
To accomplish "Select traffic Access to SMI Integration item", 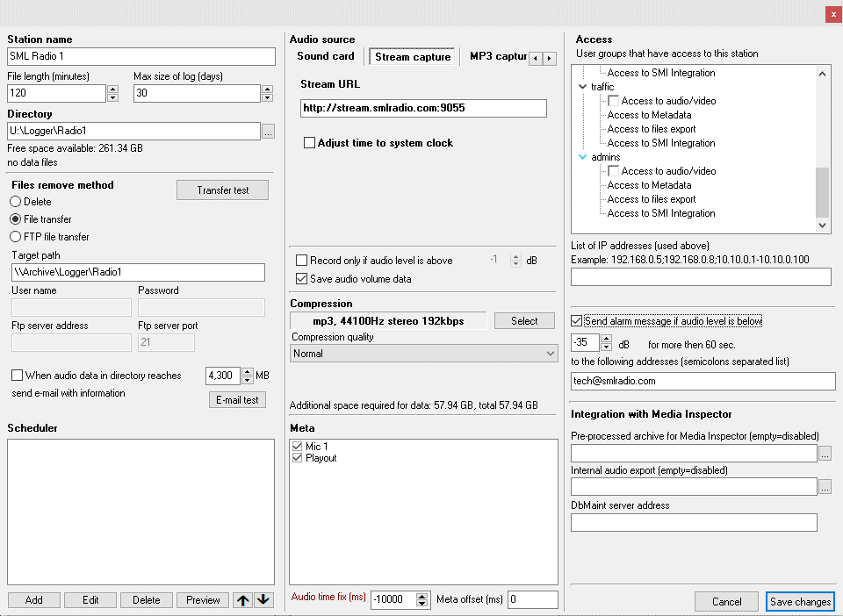I will [x=660, y=143].
